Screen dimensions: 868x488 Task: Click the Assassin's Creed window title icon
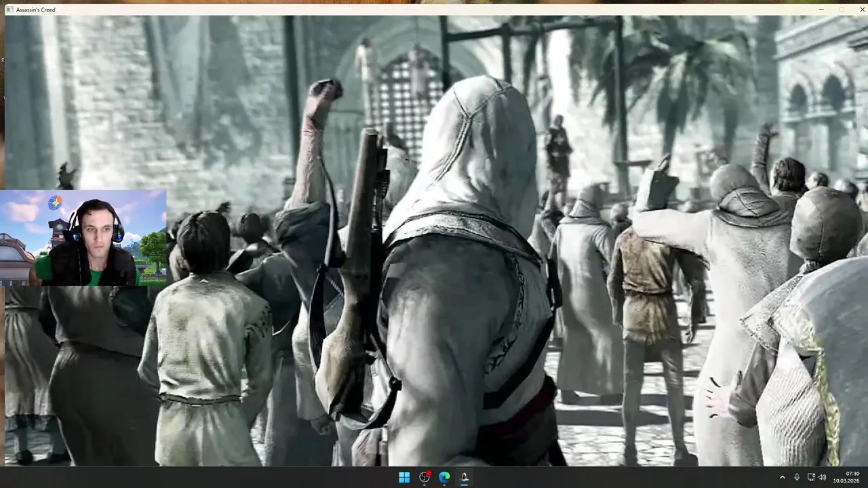pyautogui.click(x=10, y=9)
